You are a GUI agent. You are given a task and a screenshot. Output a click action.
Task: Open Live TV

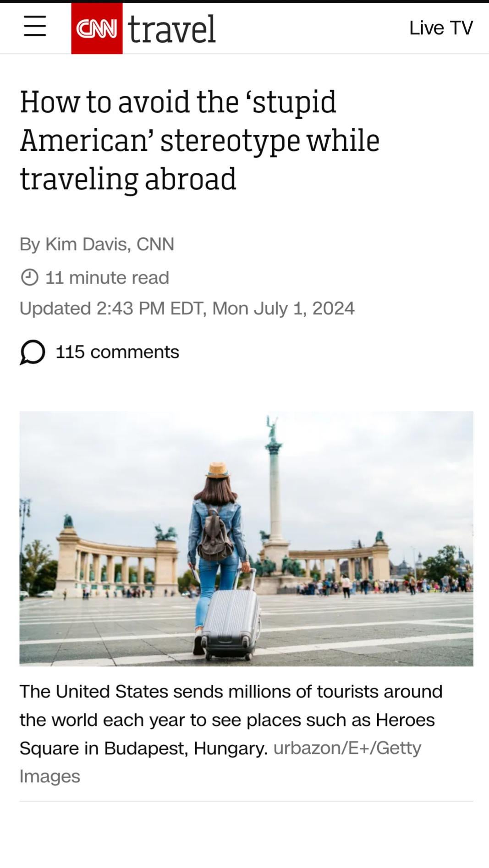tap(441, 28)
